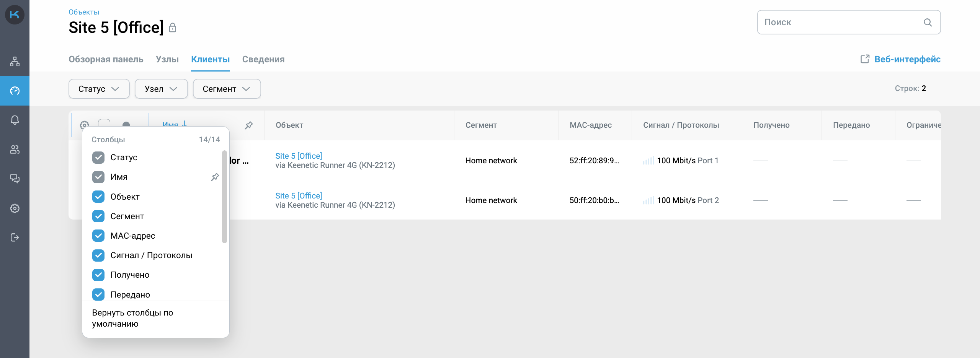Viewport: 980px width, 358px height.
Task: Expand the Статус filter dropdown
Action: [99, 89]
